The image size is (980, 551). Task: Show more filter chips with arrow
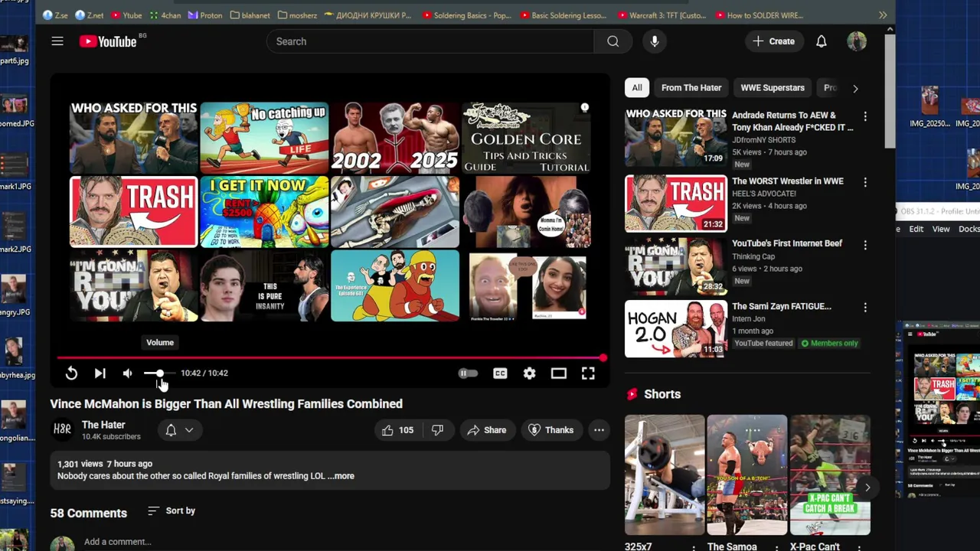(x=855, y=88)
